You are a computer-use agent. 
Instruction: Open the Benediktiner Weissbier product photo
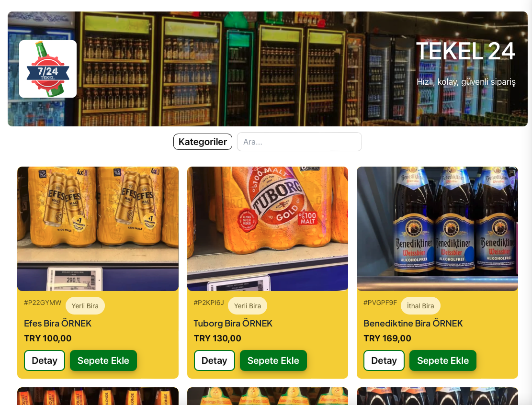click(437, 229)
